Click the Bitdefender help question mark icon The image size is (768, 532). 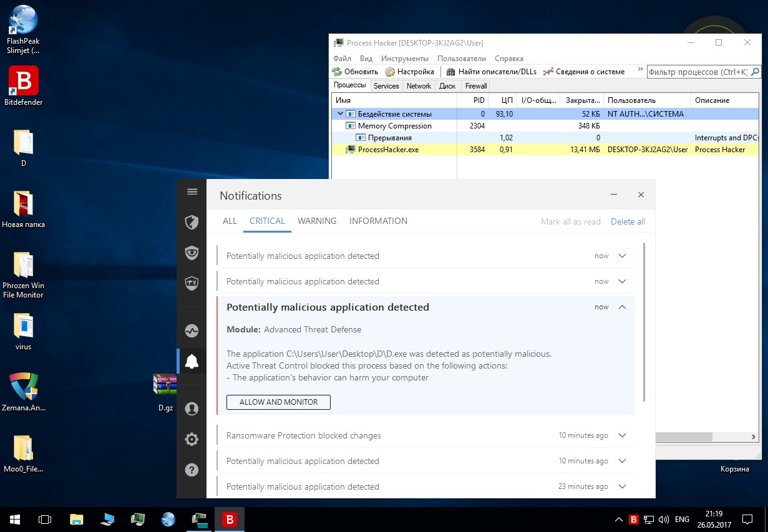point(192,470)
